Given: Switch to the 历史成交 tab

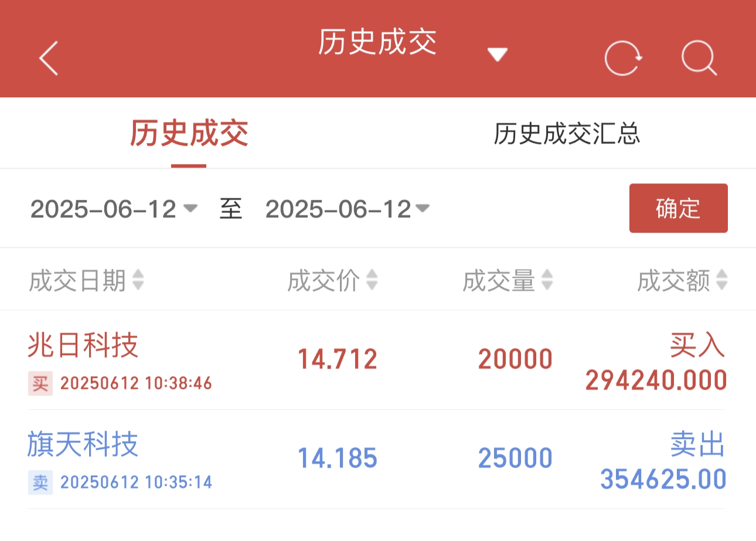Looking at the screenshot, I should [189, 134].
